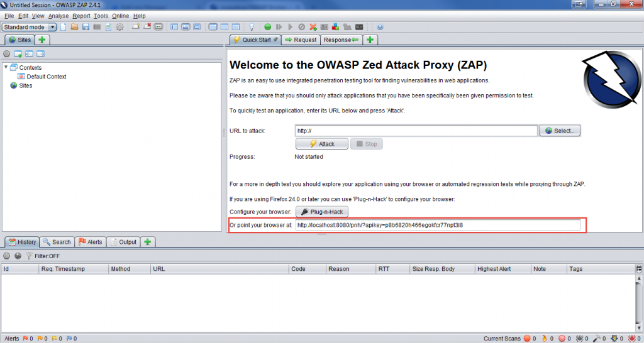The height and width of the screenshot is (343, 644).
Task: Click the expand-information-tabs layout icon
Action: 186,27
